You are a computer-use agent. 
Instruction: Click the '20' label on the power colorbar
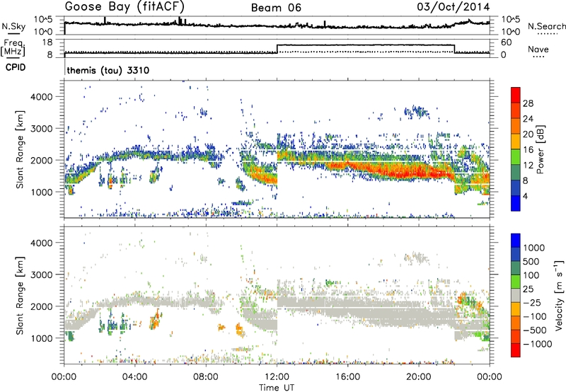528,134
